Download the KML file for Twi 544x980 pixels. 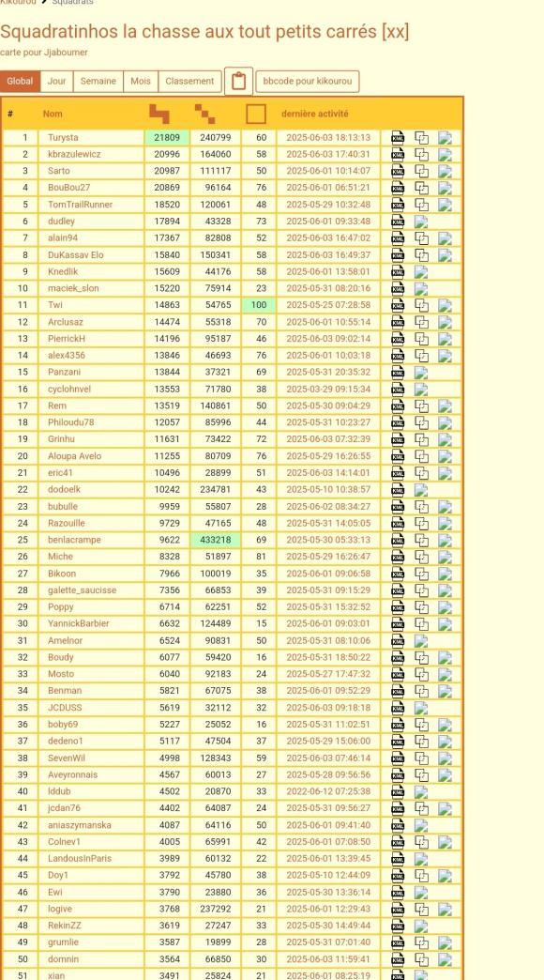(398, 305)
